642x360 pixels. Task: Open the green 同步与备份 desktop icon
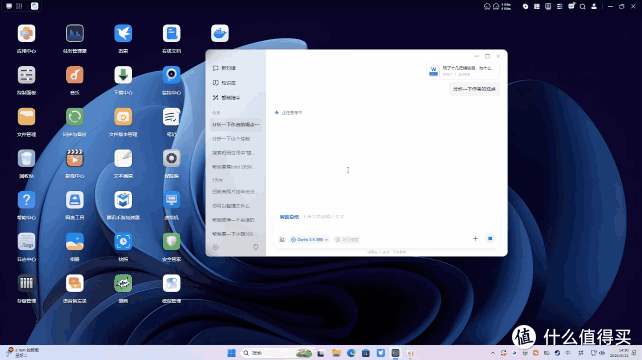75,117
